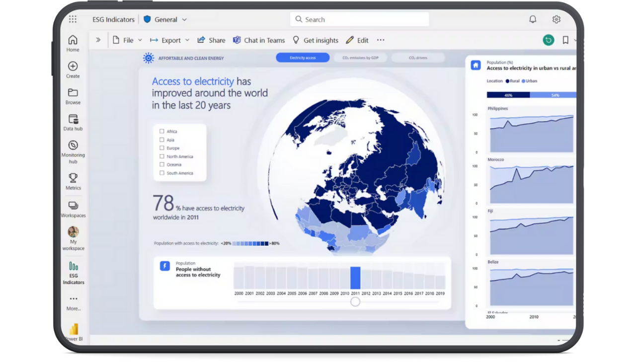Viewport: 636px width, 364px height.
Task: Click the Get insights lightbulb icon
Action: (x=296, y=40)
